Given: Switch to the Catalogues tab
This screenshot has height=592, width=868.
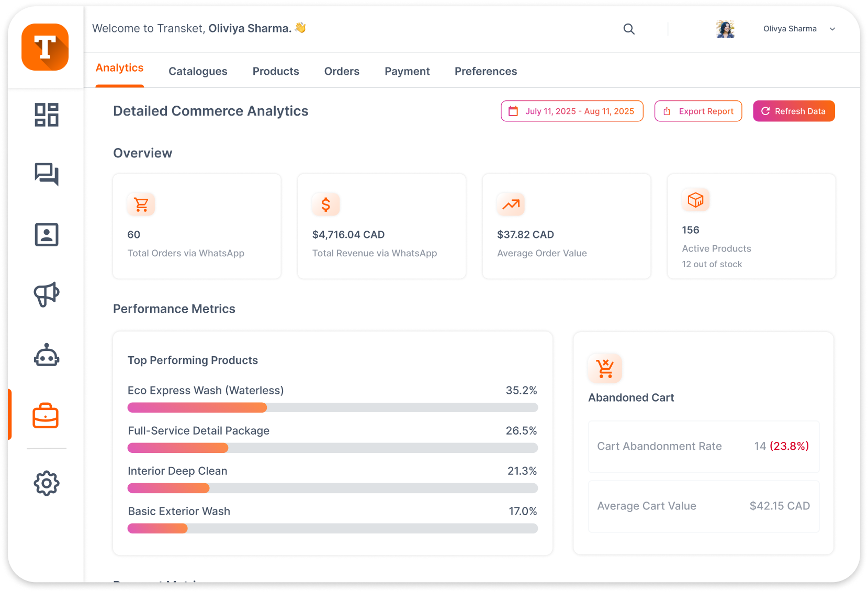Looking at the screenshot, I should (198, 72).
